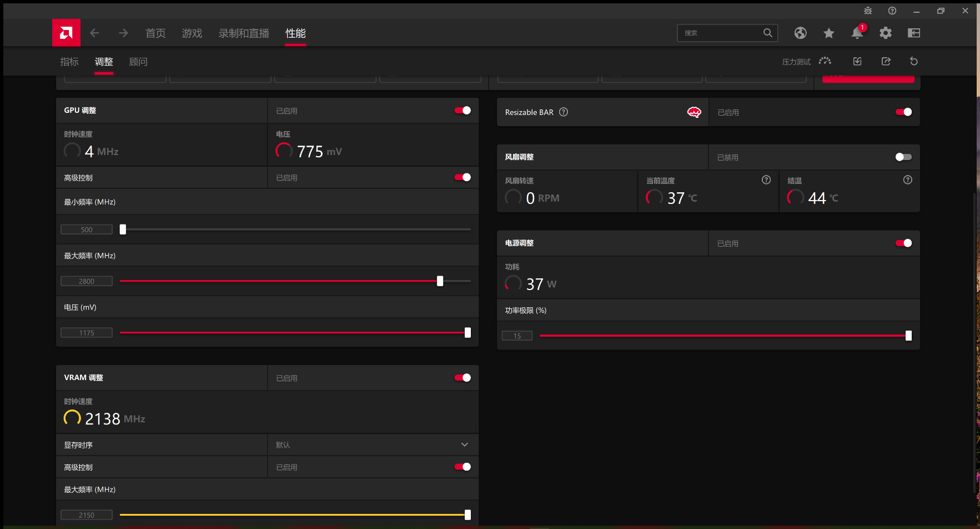This screenshot has height=529, width=980.
Task: Click the 1175 voltage field
Action: pyautogui.click(x=87, y=333)
